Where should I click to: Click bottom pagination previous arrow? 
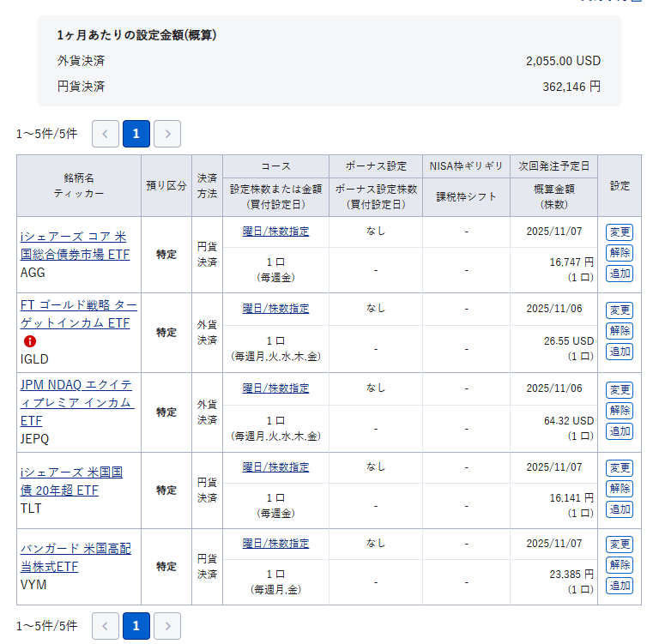(x=106, y=626)
